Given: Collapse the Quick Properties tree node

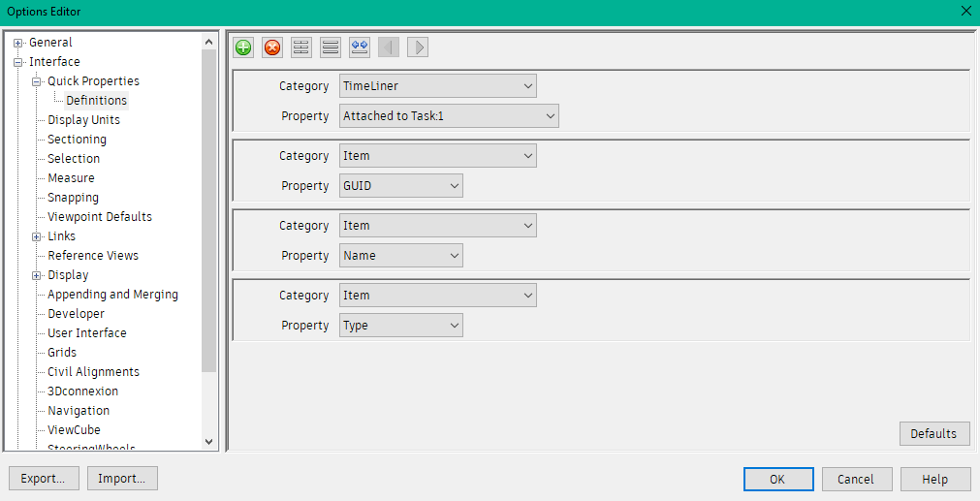Looking at the screenshot, I should [x=37, y=81].
